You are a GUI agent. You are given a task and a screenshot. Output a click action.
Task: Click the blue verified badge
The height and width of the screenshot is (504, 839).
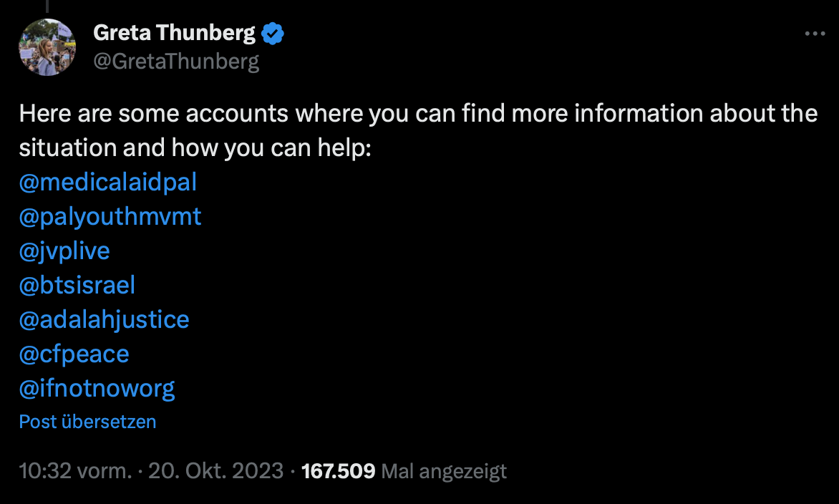[x=273, y=33]
